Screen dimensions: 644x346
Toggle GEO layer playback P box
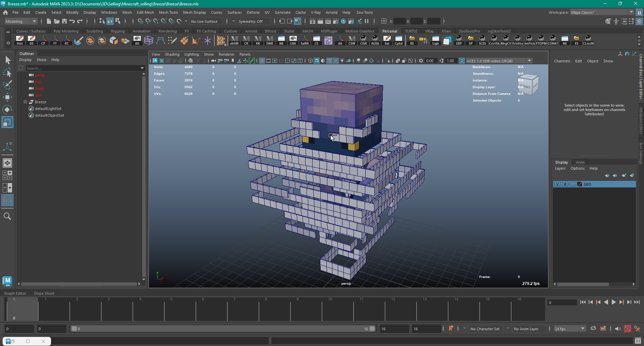(x=565, y=184)
